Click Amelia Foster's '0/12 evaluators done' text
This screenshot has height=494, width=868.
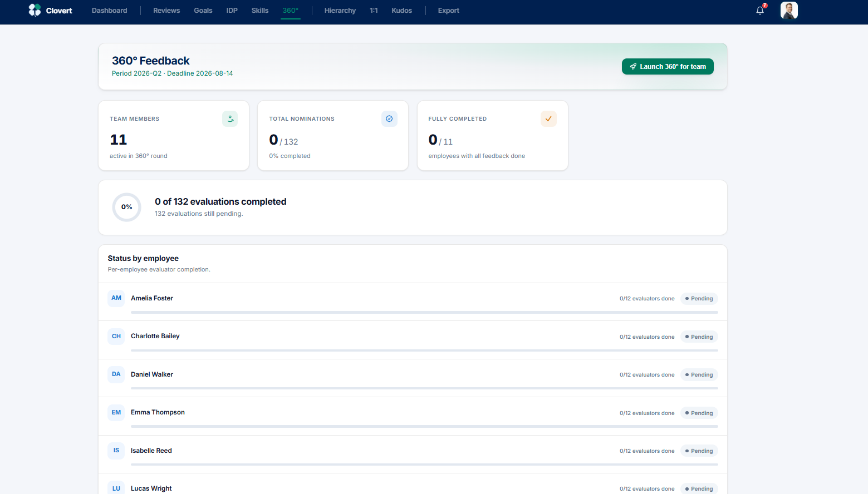click(647, 299)
